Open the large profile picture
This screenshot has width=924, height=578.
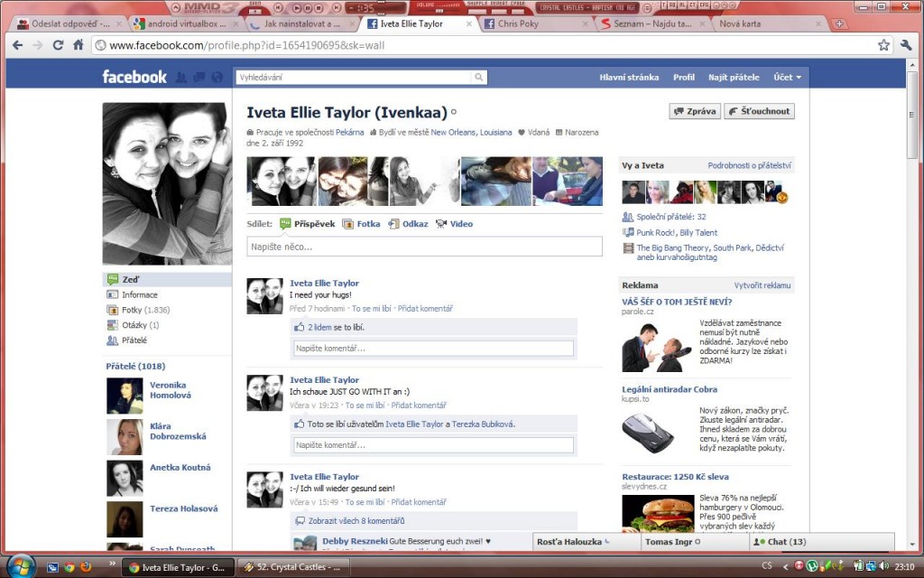tap(167, 183)
